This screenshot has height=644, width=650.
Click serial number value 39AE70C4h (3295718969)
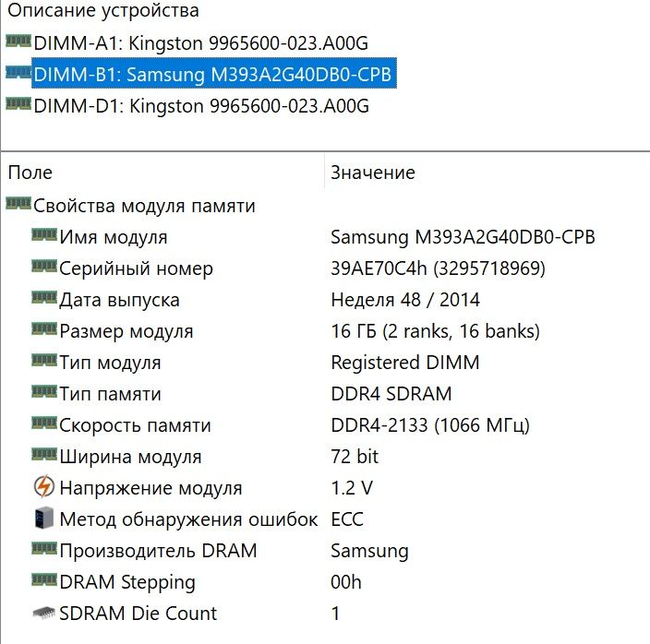tap(438, 268)
